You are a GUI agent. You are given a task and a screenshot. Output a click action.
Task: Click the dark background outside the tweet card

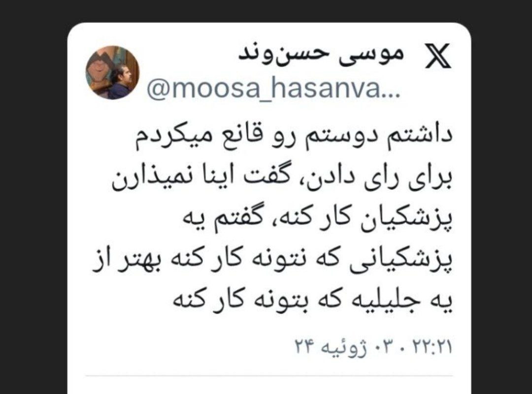(x=34, y=197)
